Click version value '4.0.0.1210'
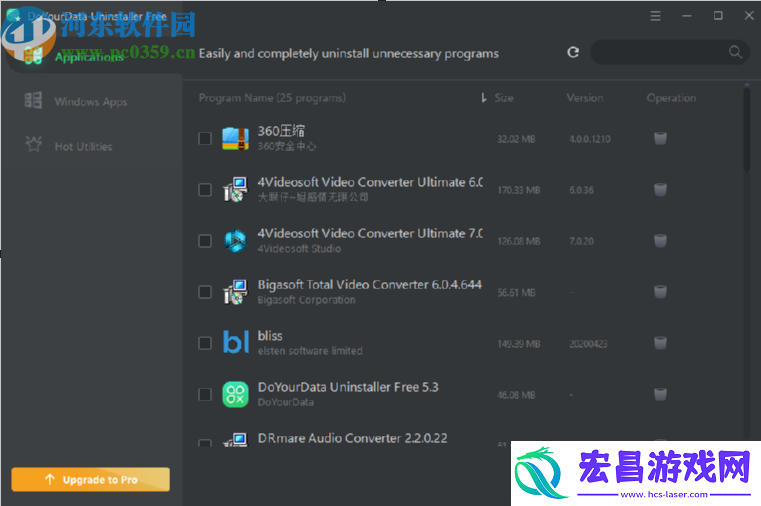 [x=590, y=139]
